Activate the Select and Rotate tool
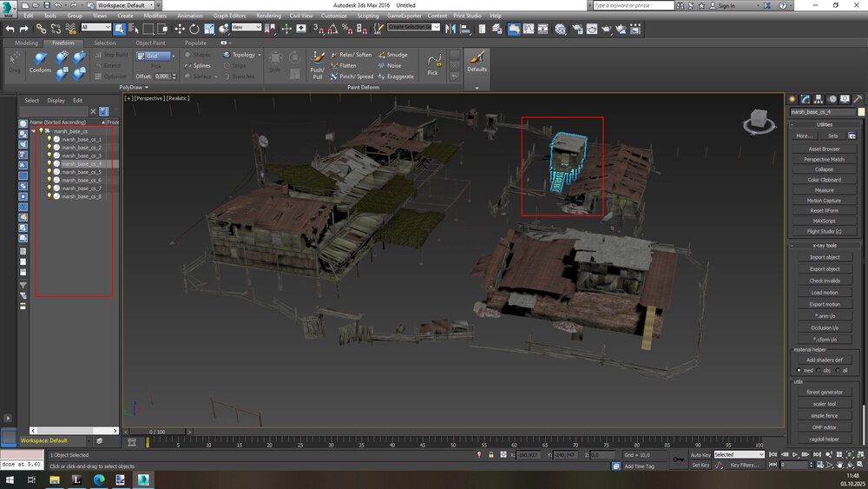Image resolution: width=868 pixels, height=489 pixels. click(x=194, y=28)
